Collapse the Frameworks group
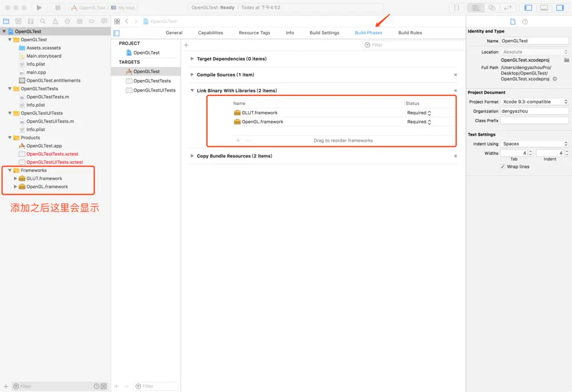Screen dimensions: 572x392 pos(10,170)
